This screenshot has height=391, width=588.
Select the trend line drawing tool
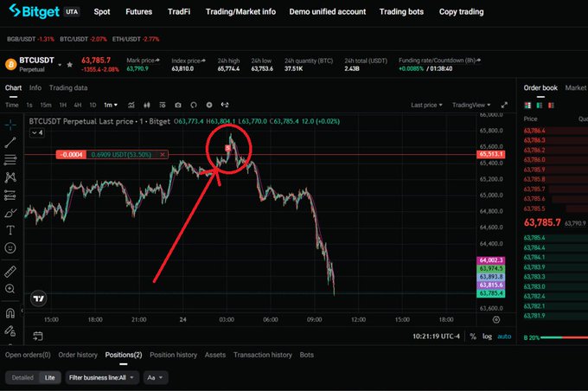pyautogui.click(x=10, y=142)
